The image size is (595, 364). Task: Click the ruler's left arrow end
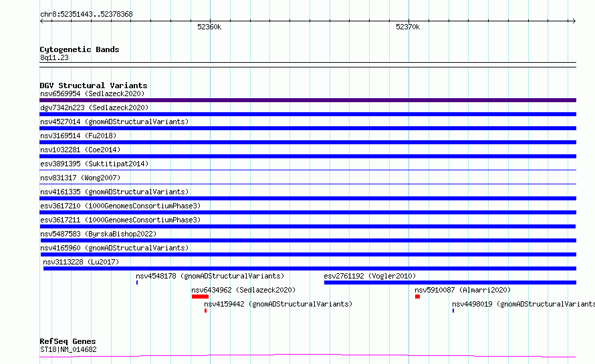click(x=41, y=21)
